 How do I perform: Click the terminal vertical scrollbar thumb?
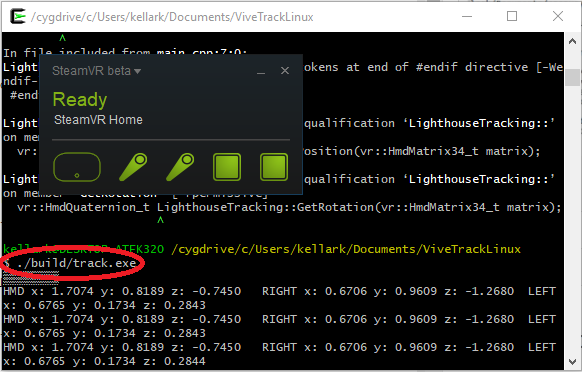(572, 77)
